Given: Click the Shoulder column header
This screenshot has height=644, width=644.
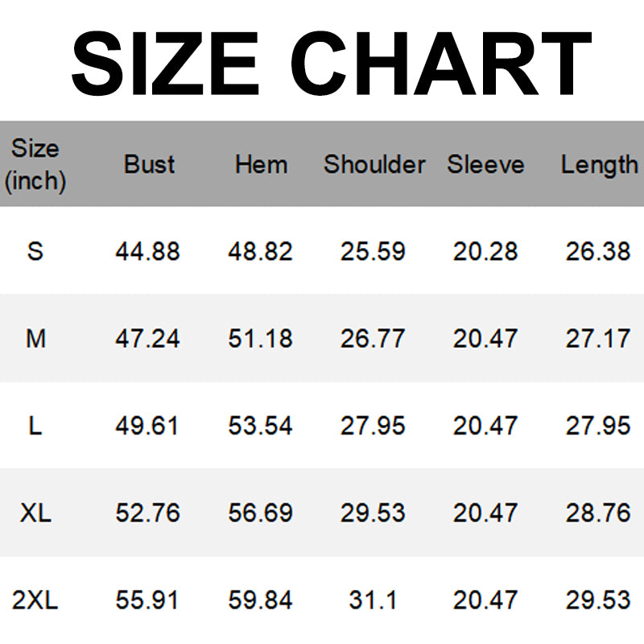Looking at the screenshot, I should click(374, 164).
